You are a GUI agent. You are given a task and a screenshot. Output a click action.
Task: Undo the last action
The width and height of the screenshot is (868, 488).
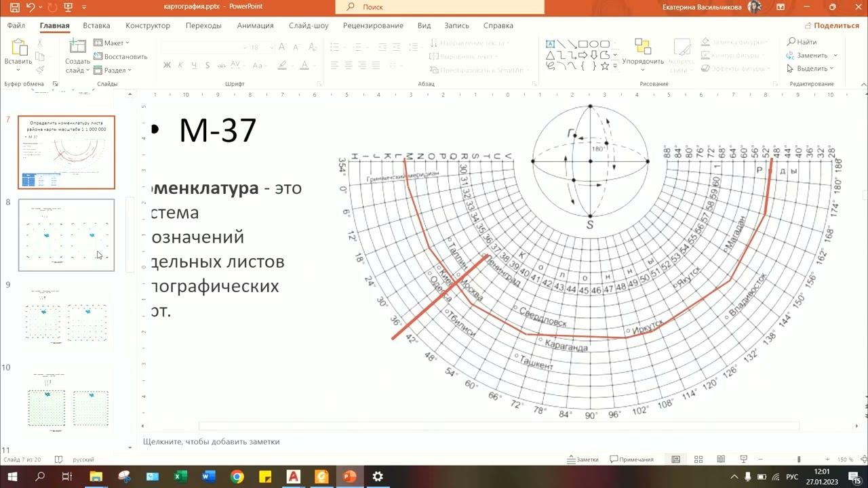click(x=31, y=7)
